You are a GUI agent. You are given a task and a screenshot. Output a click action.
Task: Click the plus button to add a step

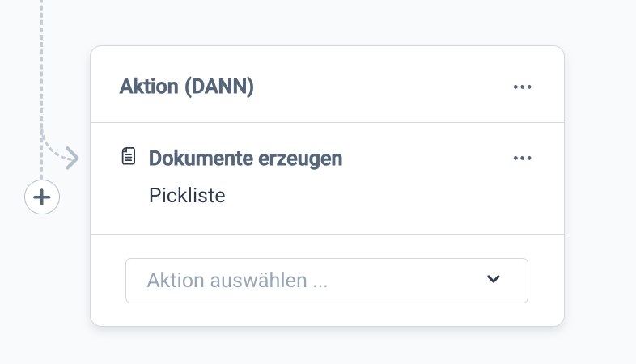click(42, 197)
